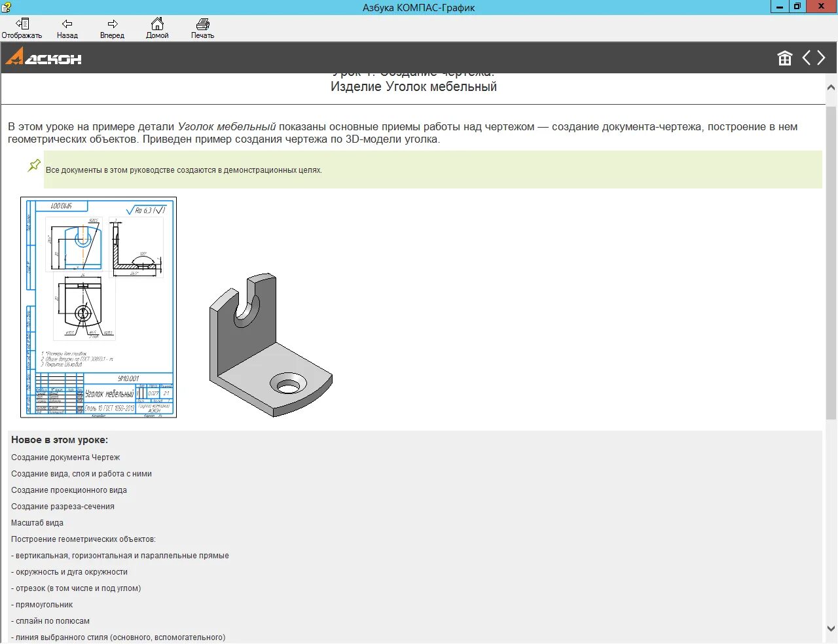Click the line прямоугольник

tap(42, 605)
